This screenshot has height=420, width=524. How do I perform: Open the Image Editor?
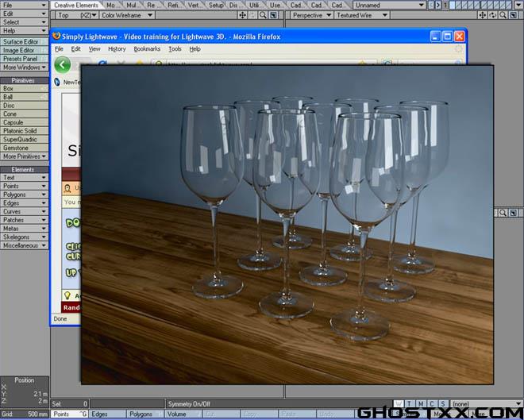[x=25, y=50]
